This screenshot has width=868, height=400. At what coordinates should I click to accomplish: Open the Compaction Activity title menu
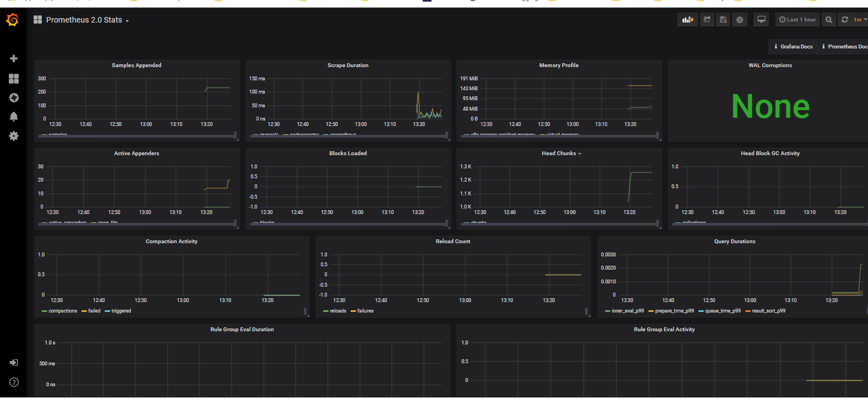coord(172,242)
